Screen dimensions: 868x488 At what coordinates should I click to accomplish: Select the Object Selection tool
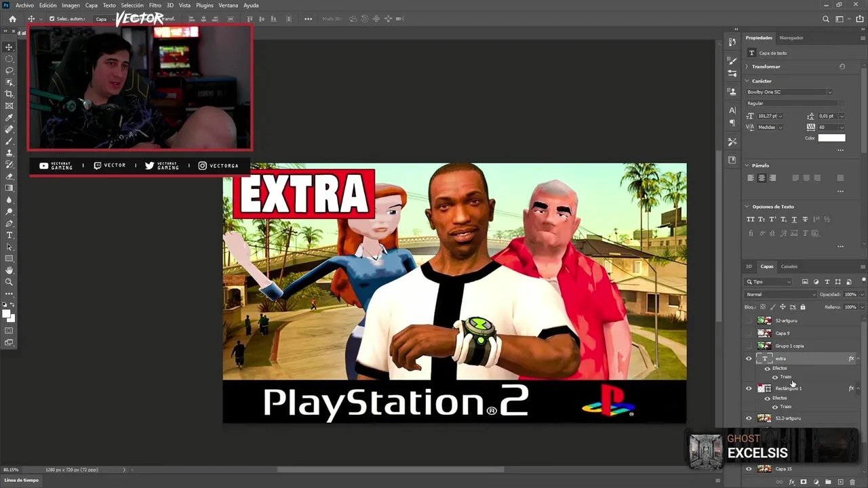coord(9,82)
